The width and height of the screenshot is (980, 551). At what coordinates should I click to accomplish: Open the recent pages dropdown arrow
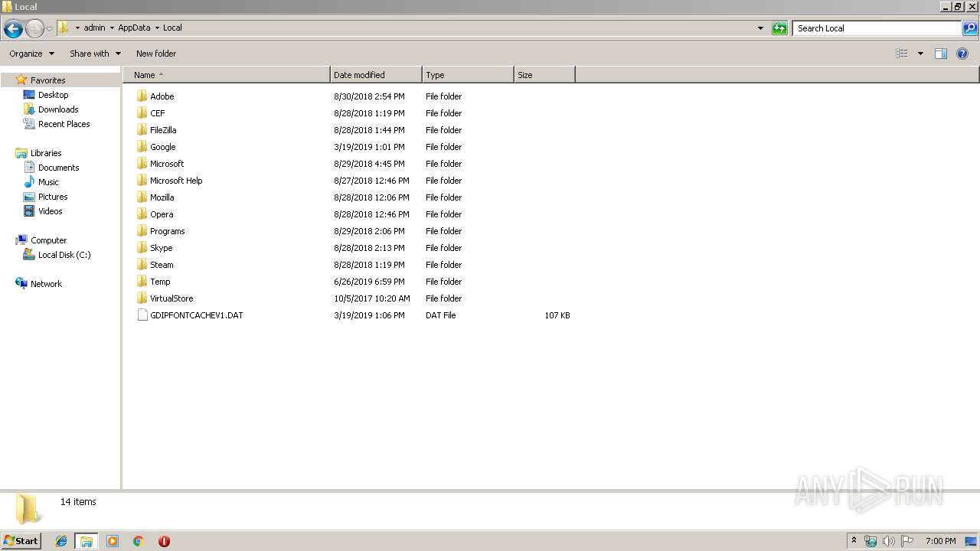[x=49, y=29]
